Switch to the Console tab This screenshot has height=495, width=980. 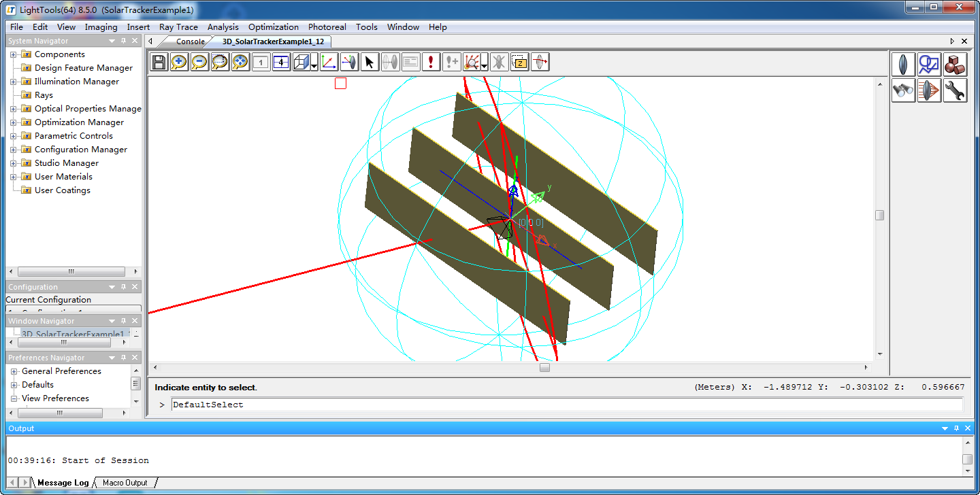(x=190, y=41)
